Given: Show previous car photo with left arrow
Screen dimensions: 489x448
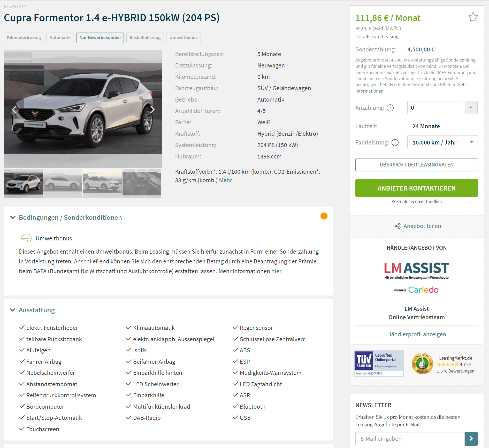Looking at the screenshot, I should click(x=14, y=109).
